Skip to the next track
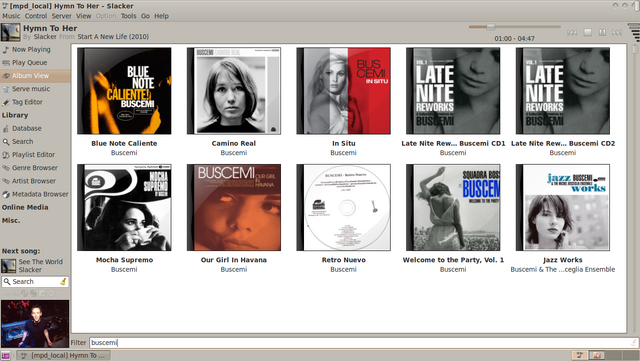Image resolution: width=640 pixels, height=361 pixels. (617, 32)
